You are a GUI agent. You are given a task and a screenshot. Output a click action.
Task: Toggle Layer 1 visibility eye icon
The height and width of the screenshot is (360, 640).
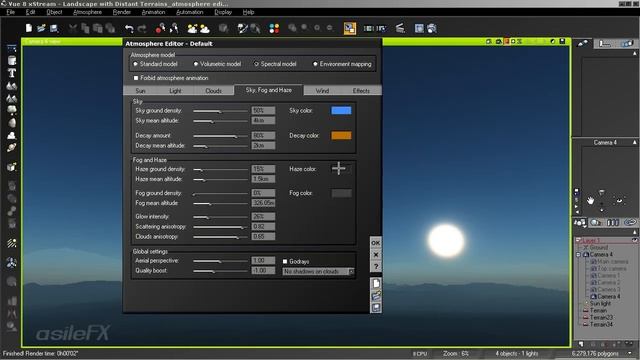[635, 240]
